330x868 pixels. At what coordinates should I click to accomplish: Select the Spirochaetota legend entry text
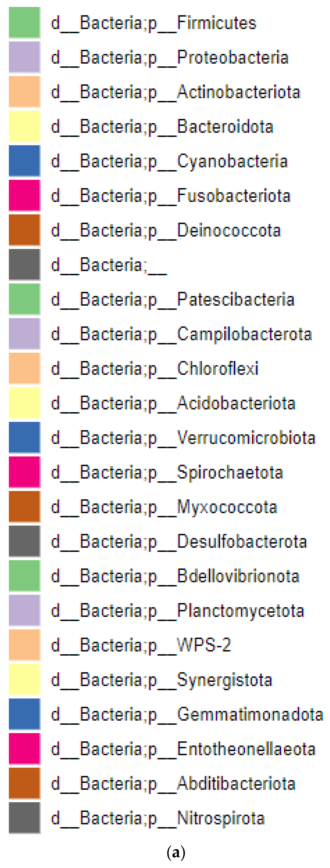click(167, 472)
